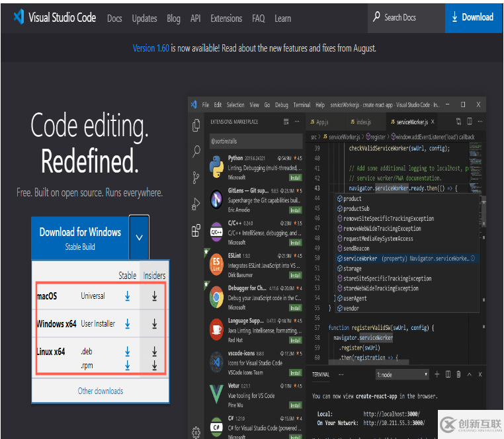
Task: Select the sendBeacon autocomplete suggestion
Action: (x=407, y=249)
